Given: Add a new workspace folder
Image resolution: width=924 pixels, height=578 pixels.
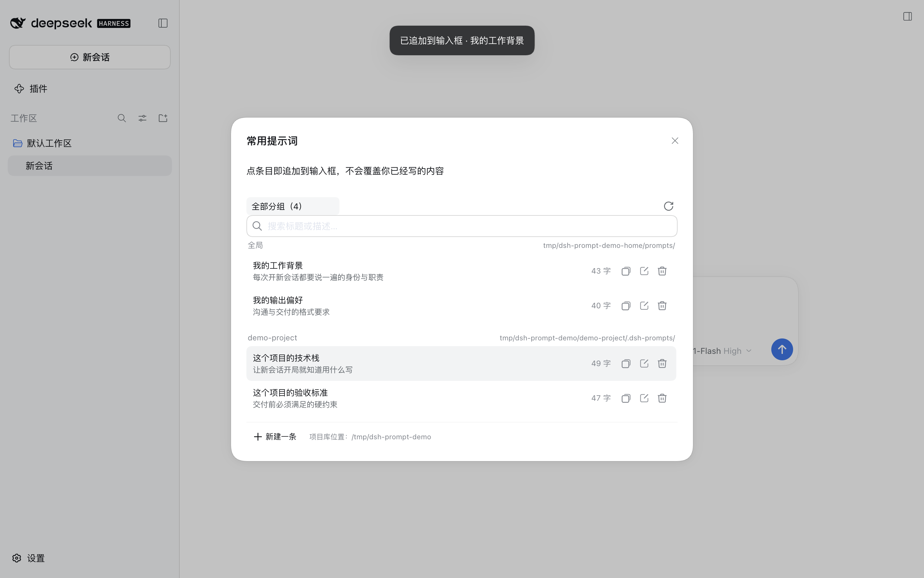Looking at the screenshot, I should [x=163, y=118].
